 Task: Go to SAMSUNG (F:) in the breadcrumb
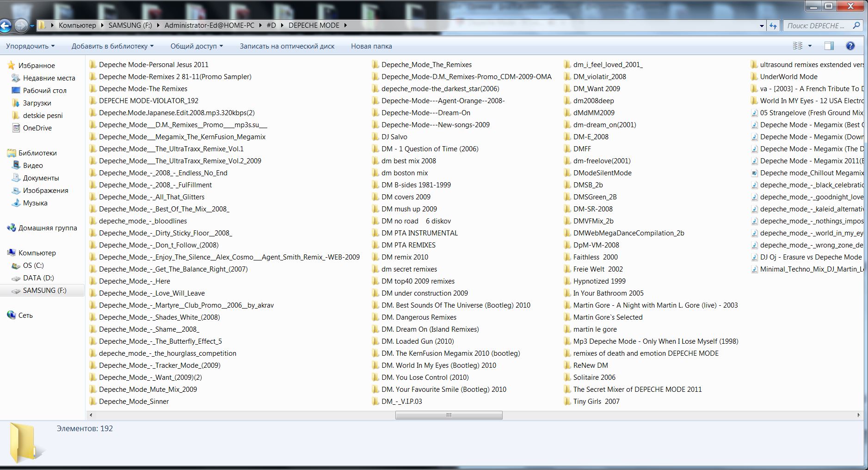tap(130, 25)
